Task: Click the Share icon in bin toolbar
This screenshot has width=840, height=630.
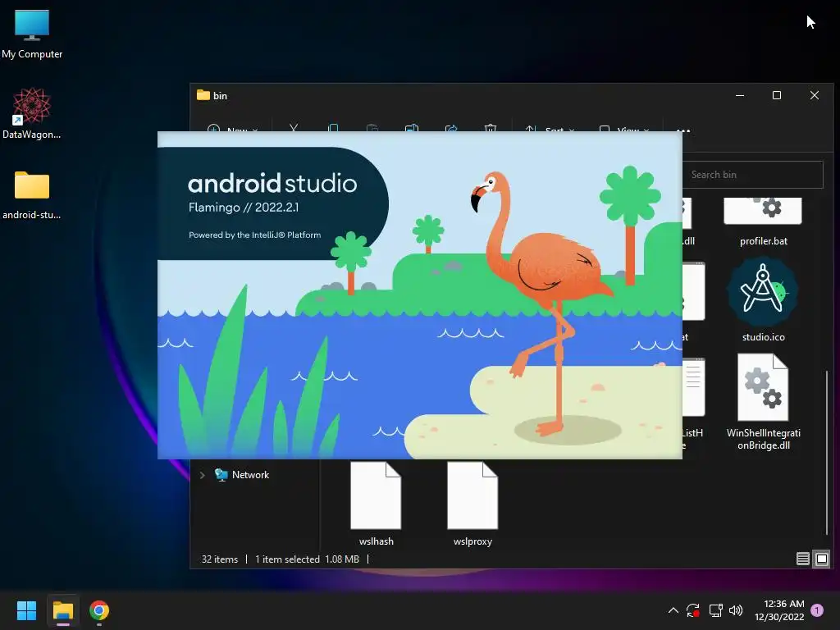Action: coord(451,129)
